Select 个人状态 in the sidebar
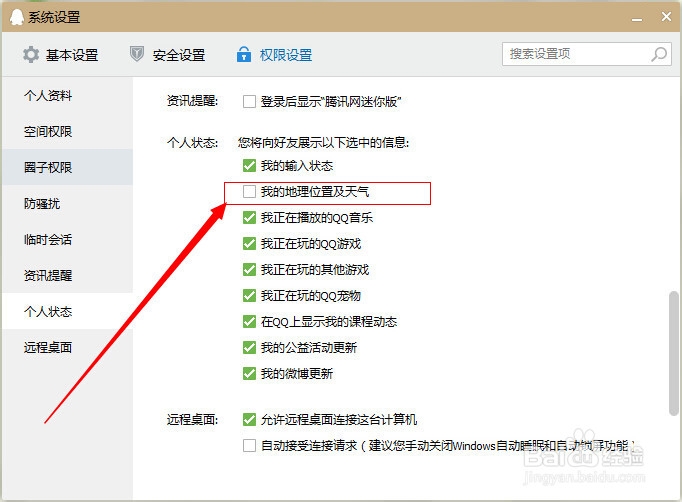The width and height of the screenshot is (682, 502). coord(67,311)
